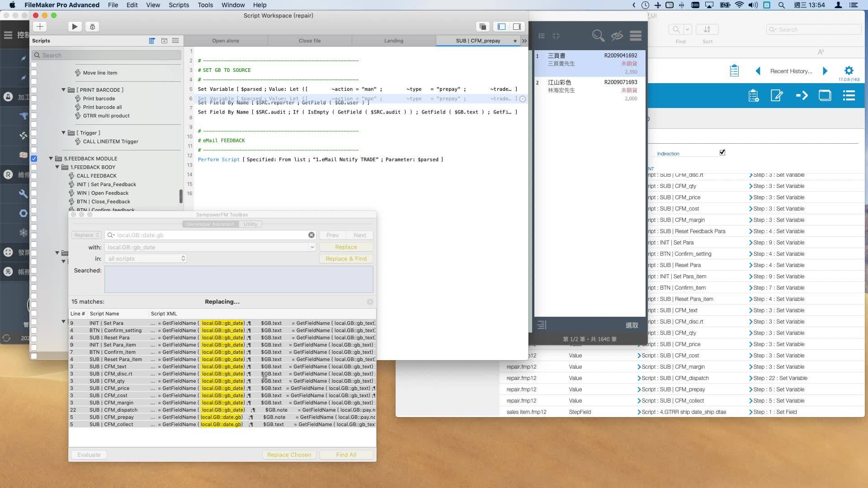Collapse the 5.FEEDBACK MODULE folder
868x488 pixels.
click(51, 159)
